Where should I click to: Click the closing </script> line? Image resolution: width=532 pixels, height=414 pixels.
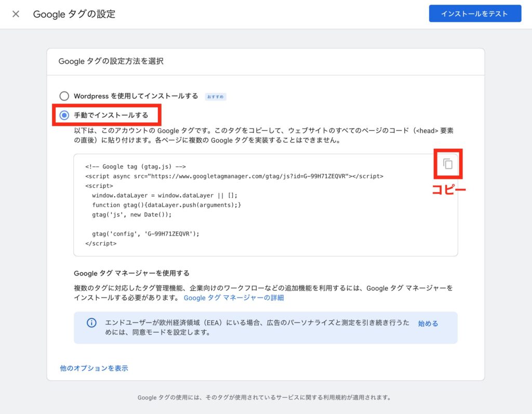[x=101, y=243]
